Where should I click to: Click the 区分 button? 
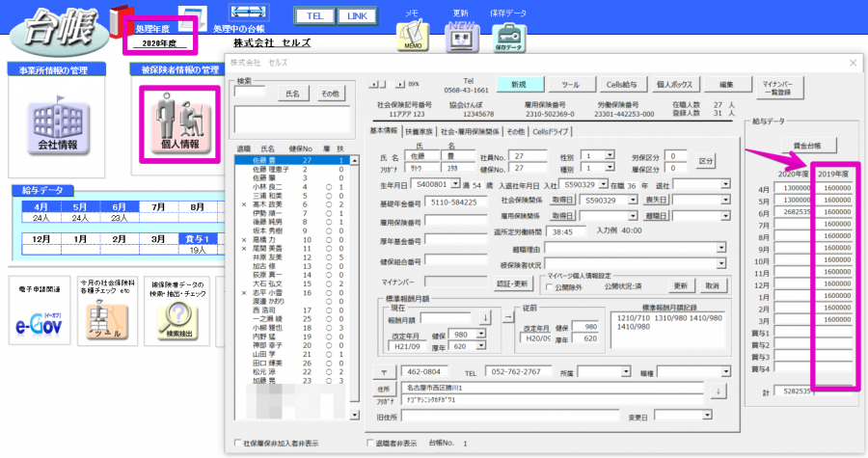pyautogui.click(x=705, y=161)
